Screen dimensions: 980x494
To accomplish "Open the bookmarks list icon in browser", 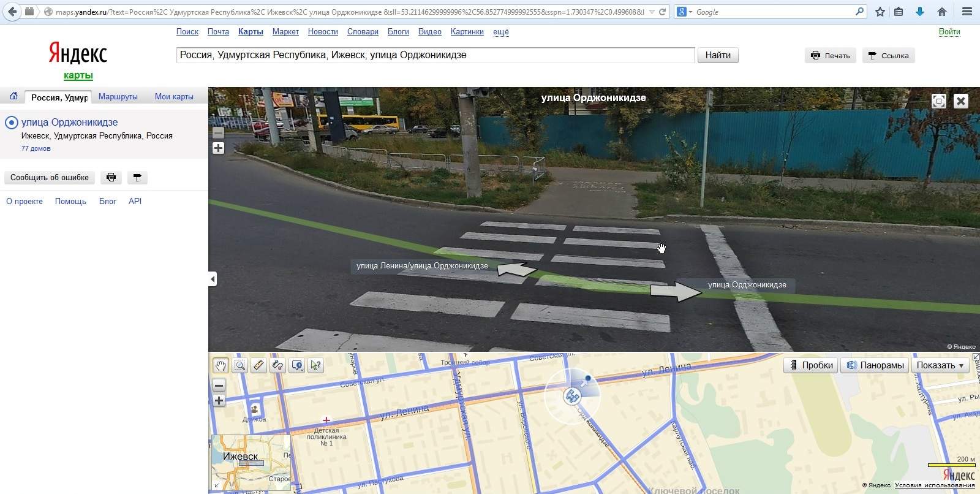I will 899,12.
